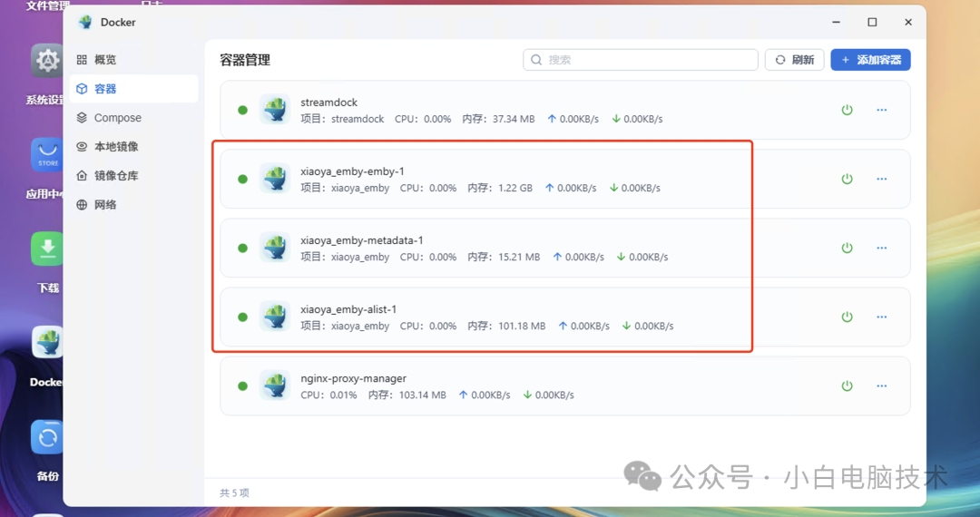Open the 下载 download desktop icon

47,249
